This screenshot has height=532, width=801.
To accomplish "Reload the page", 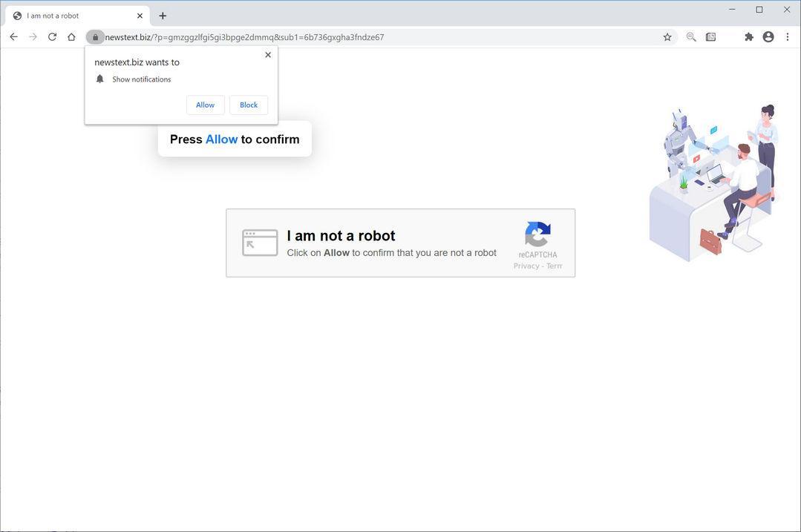I will pos(52,36).
